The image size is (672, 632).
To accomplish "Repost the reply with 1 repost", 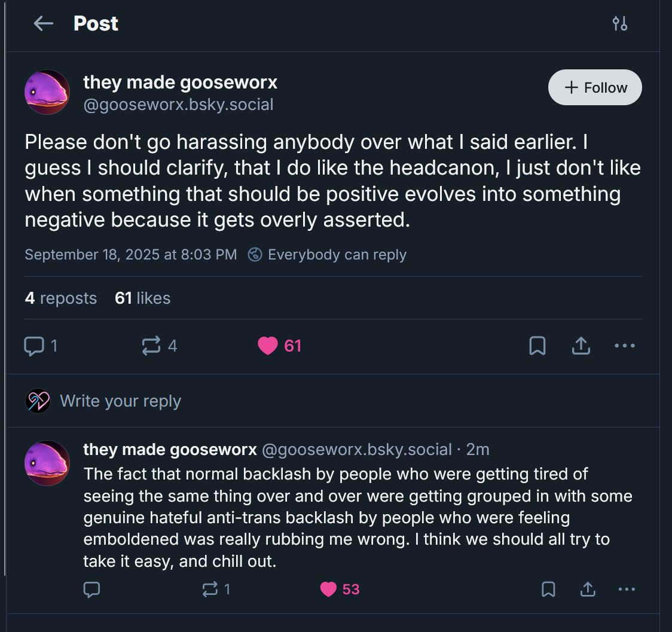I will (210, 590).
